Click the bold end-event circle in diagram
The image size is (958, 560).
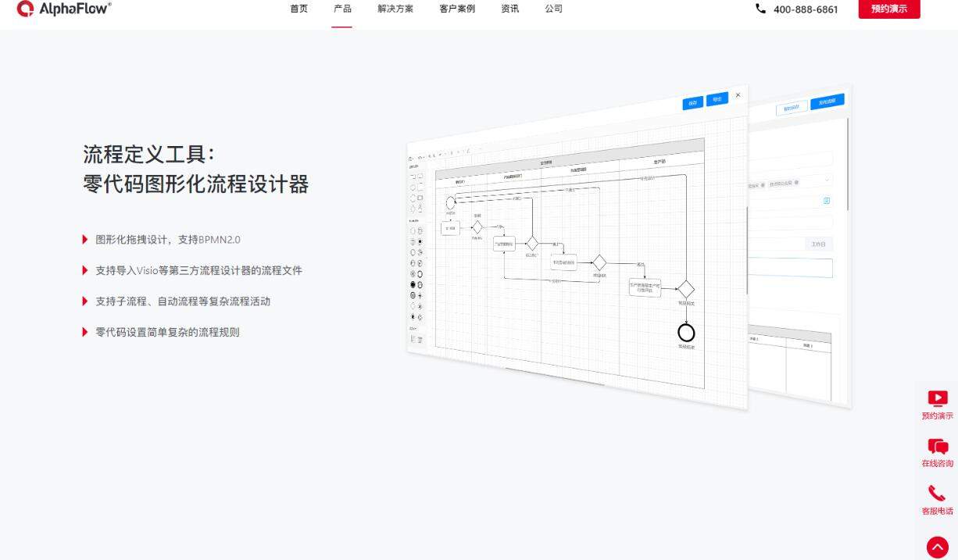coord(686,333)
